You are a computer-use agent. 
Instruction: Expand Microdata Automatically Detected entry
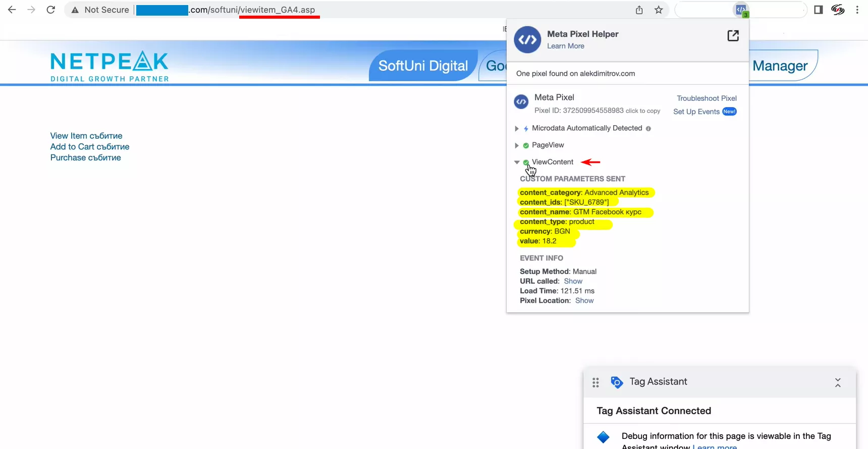coord(516,129)
